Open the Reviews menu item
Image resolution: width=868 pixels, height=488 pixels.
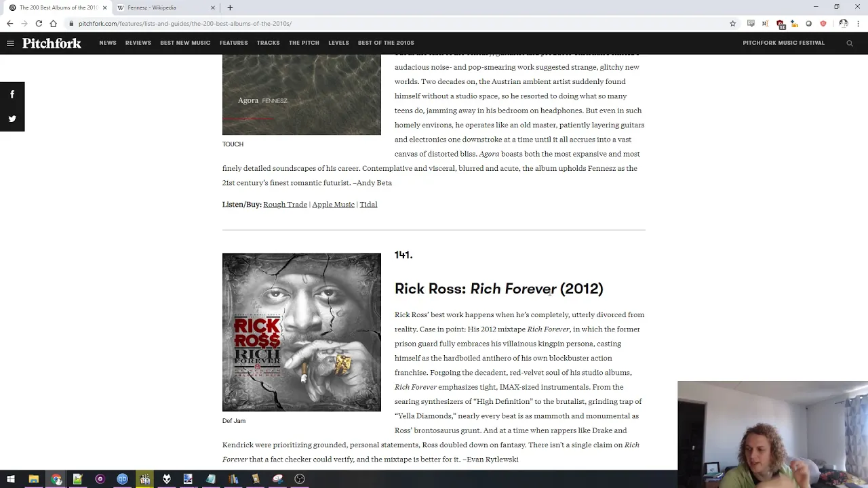click(x=138, y=43)
